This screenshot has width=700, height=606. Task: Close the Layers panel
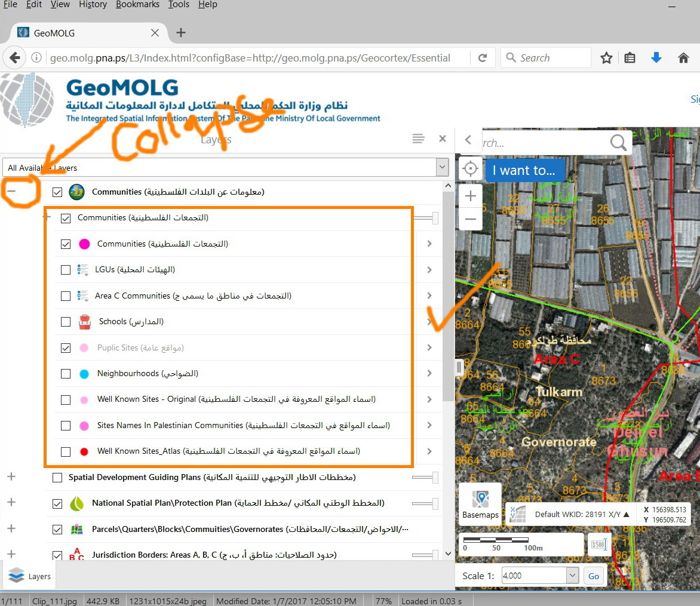443,139
